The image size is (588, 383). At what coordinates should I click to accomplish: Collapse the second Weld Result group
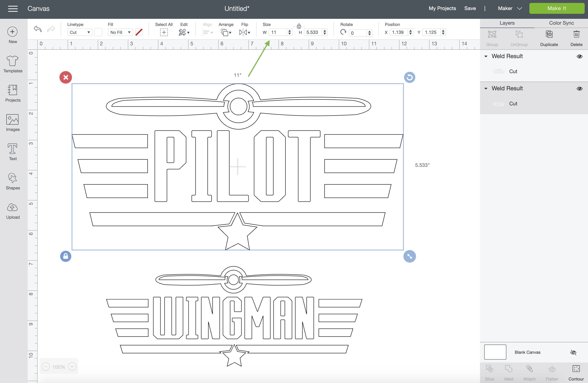point(486,89)
